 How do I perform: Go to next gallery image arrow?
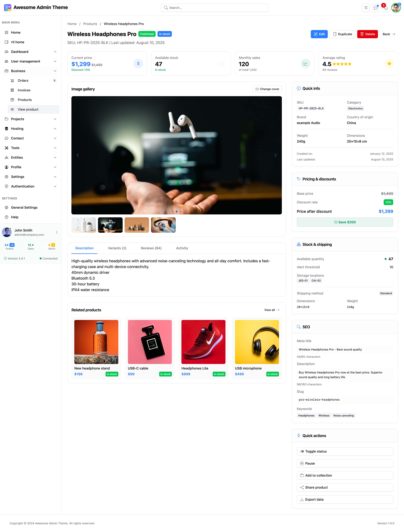click(x=275, y=155)
